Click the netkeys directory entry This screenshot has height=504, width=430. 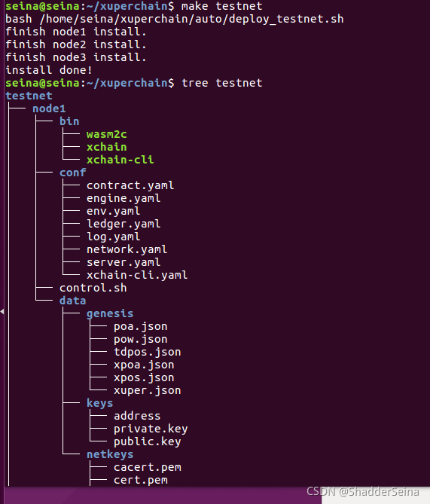[x=110, y=455]
